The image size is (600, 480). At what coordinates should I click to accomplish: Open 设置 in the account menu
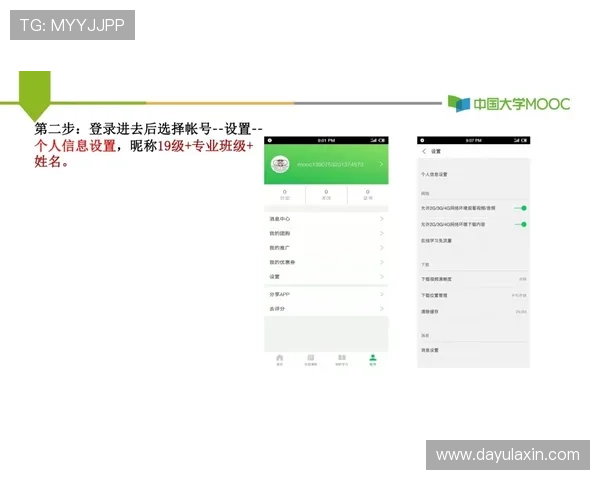(326, 276)
